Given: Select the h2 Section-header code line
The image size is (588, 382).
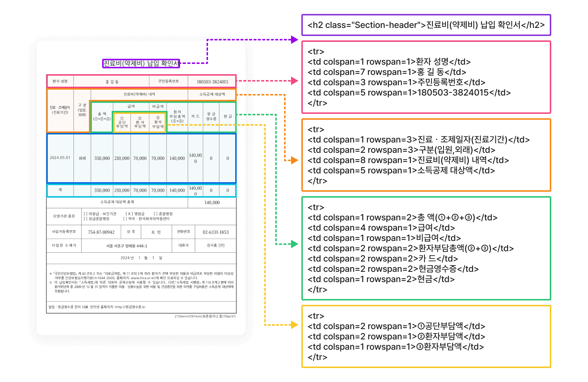Looking at the screenshot, I should tap(426, 25).
